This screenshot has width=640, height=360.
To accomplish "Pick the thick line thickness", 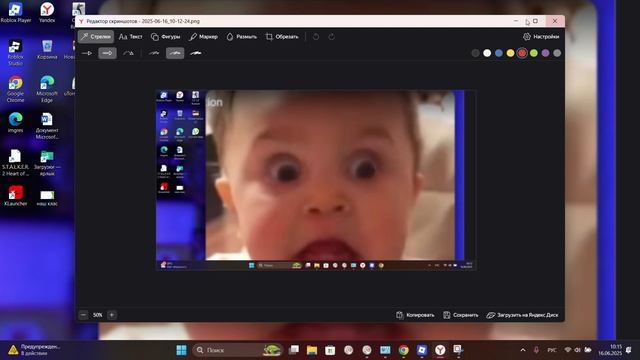I will 196,53.
